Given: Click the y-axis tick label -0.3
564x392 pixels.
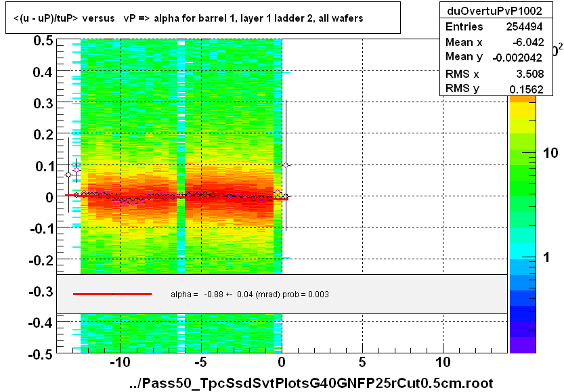Looking at the screenshot, I should [42, 291].
